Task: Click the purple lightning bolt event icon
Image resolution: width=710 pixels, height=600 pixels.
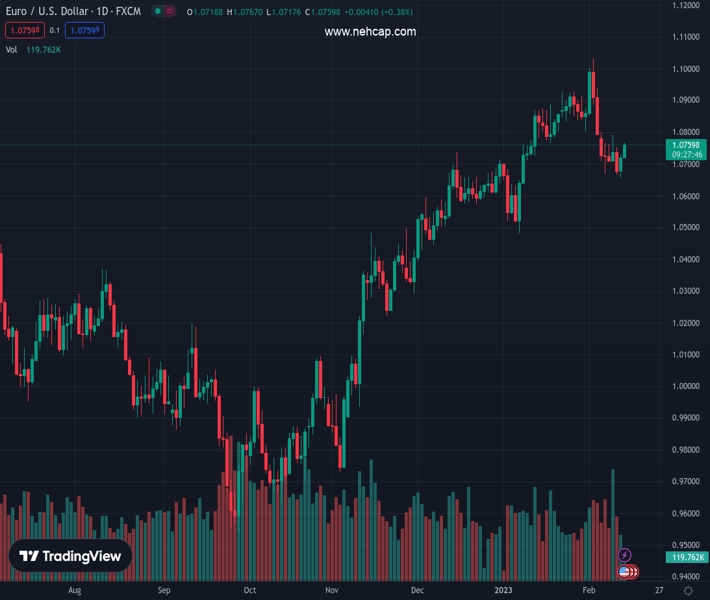Action: click(625, 555)
